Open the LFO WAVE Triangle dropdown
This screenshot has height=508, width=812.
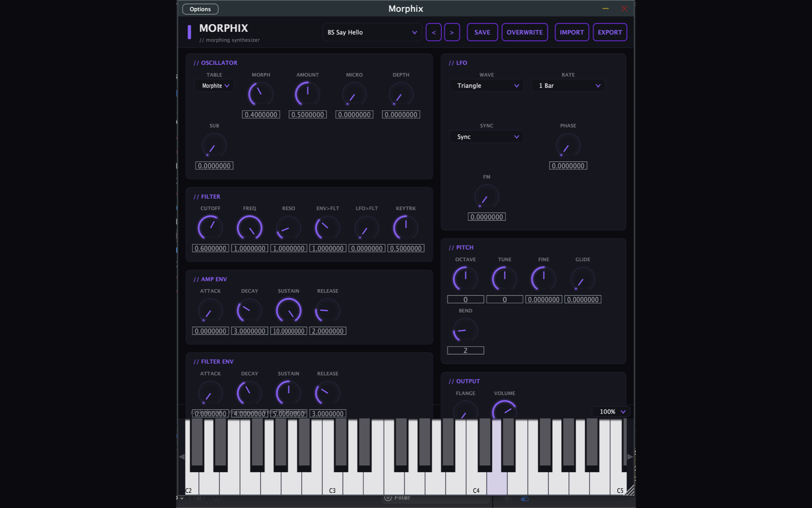[487, 86]
